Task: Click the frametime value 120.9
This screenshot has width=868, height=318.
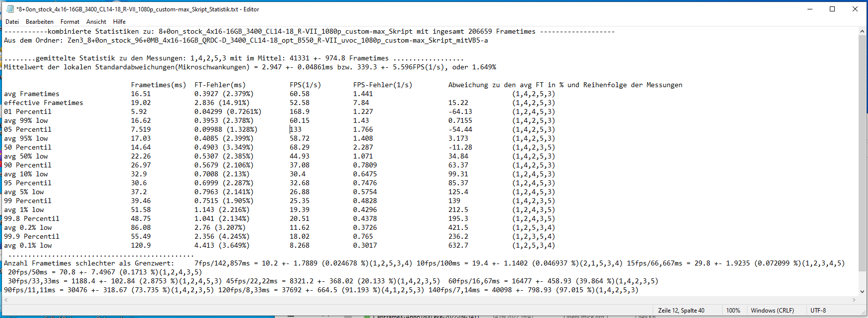Action: pos(141,246)
